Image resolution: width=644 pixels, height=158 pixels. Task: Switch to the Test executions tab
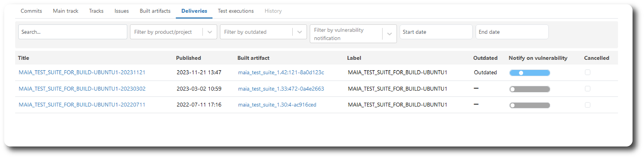tap(235, 11)
